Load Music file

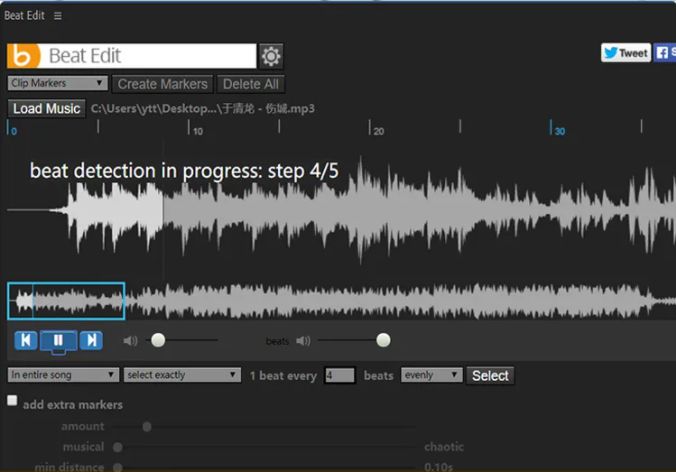click(x=47, y=108)
